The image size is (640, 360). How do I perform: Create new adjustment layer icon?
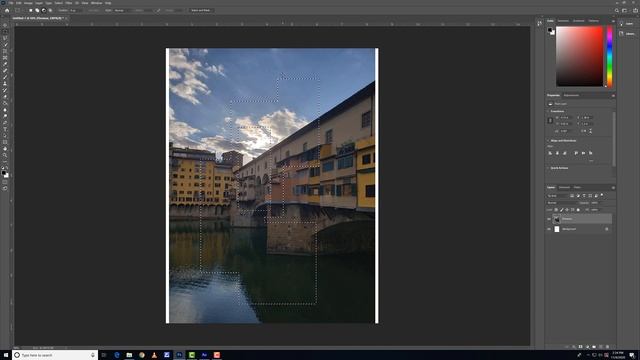tap(587, 347)
